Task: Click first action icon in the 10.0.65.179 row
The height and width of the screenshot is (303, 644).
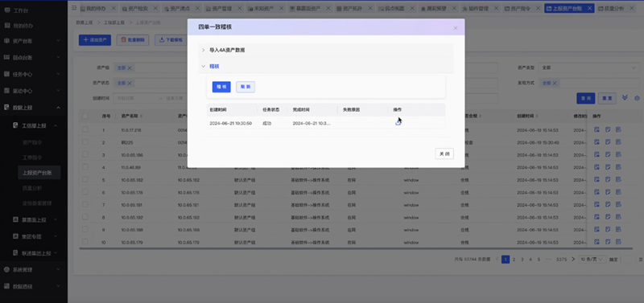Action: 597,242
